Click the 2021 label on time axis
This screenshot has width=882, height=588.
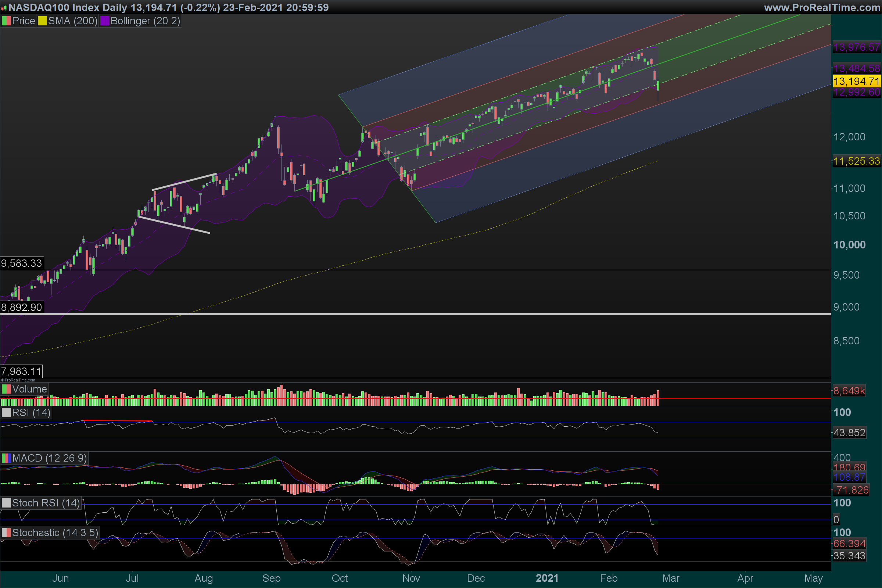[547, 578]
